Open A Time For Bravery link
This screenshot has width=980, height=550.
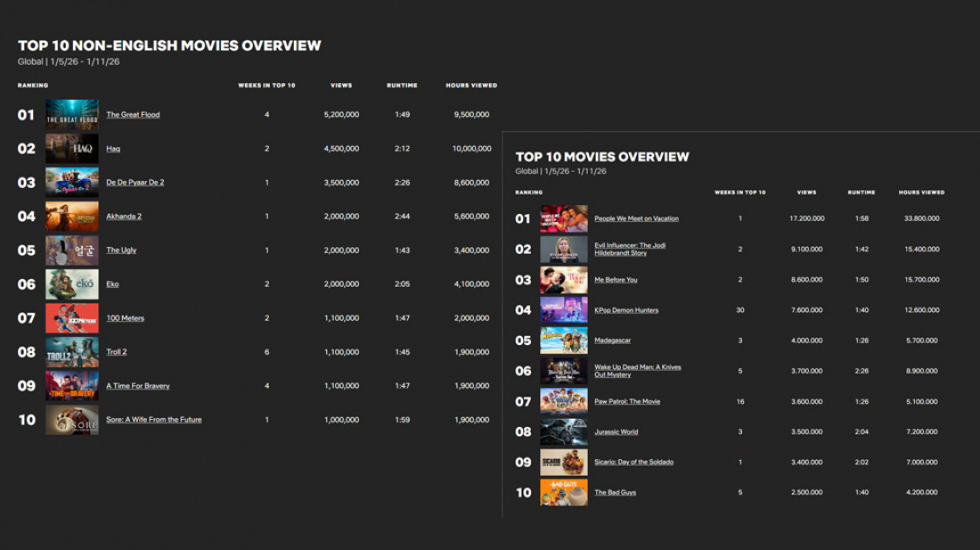pyautogui.click(x=137, y=386)
